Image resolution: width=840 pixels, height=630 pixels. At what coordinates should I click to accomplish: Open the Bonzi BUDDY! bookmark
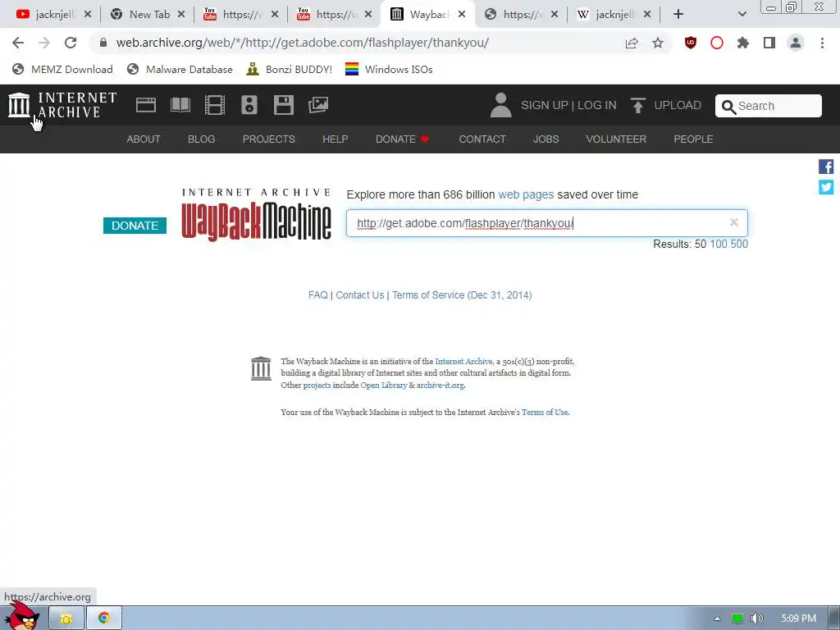(290, 69)
